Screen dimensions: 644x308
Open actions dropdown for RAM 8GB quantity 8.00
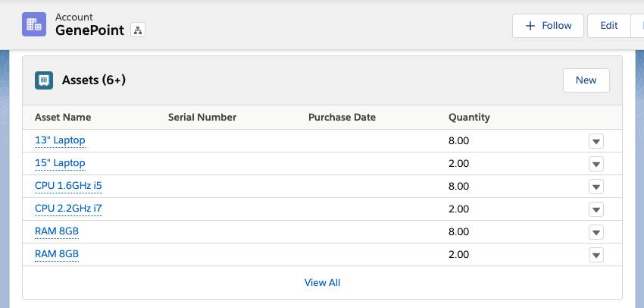596,232
